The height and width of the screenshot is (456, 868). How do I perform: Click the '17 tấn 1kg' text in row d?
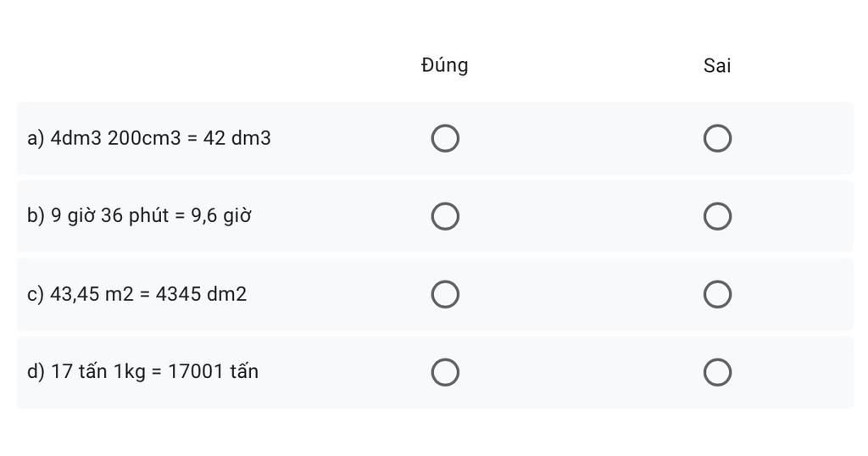click(x=98, y=371)
